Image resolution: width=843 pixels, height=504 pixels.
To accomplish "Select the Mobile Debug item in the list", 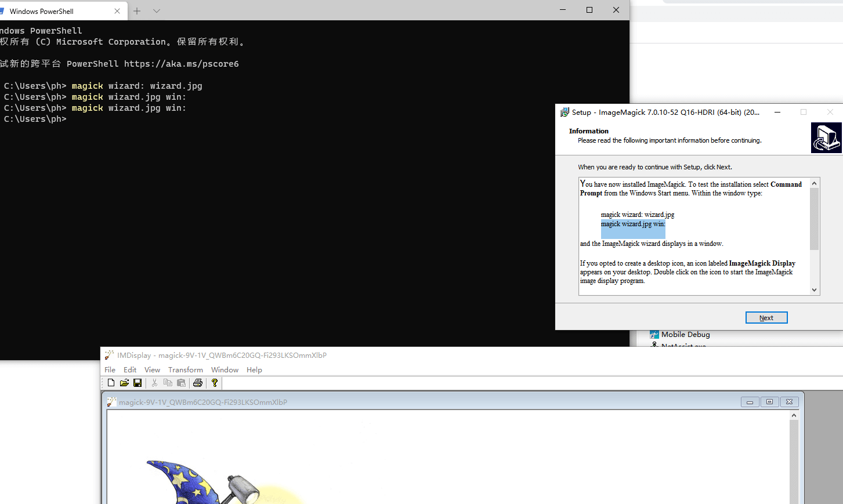I will pyautogui.click(x=685, y=335).
